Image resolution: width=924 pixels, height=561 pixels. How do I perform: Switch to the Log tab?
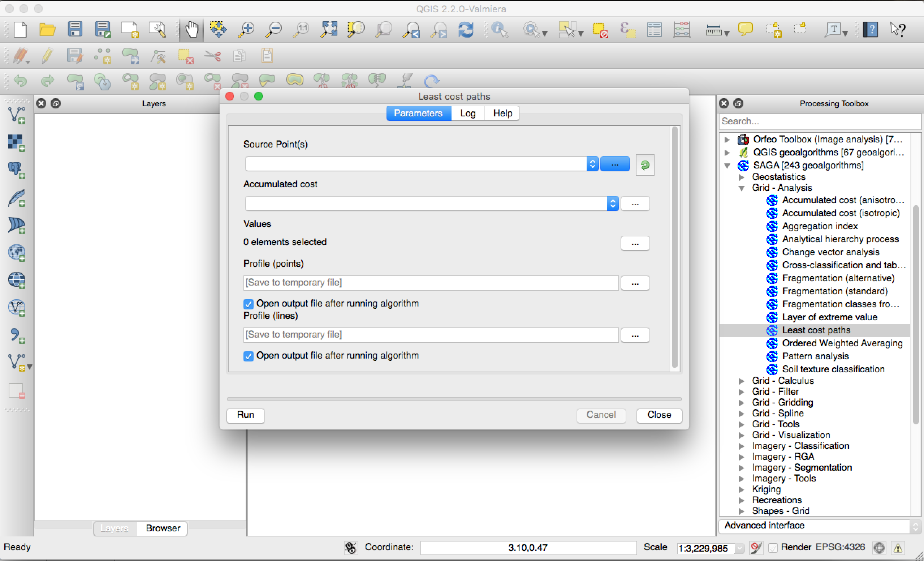[x=467, y=113]
